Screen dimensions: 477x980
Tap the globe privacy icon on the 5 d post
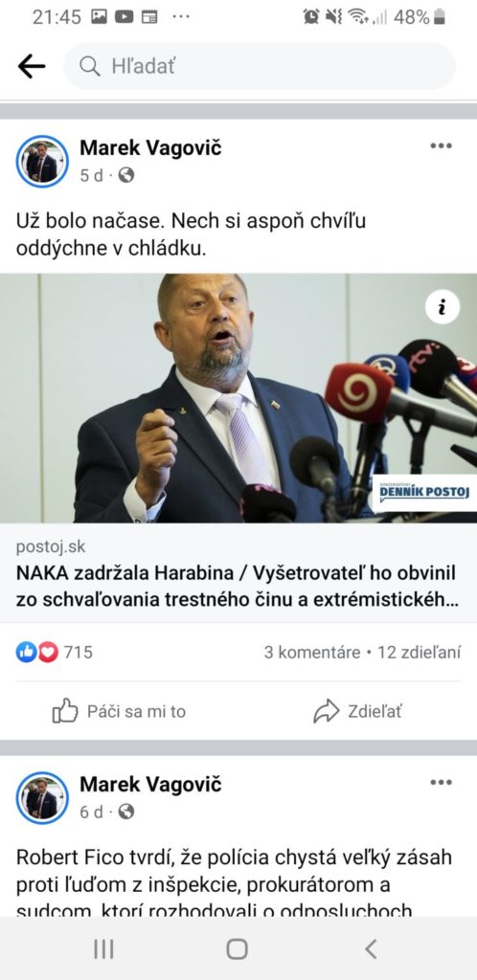click(x=126, y=176)
